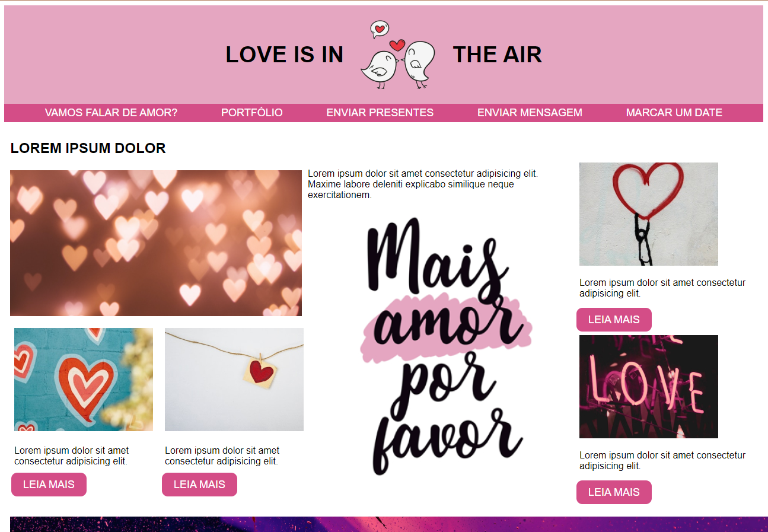Screen dimensions: 768x532
Task: Open the red heart balloon graffiti image
Action: (649, 214)
